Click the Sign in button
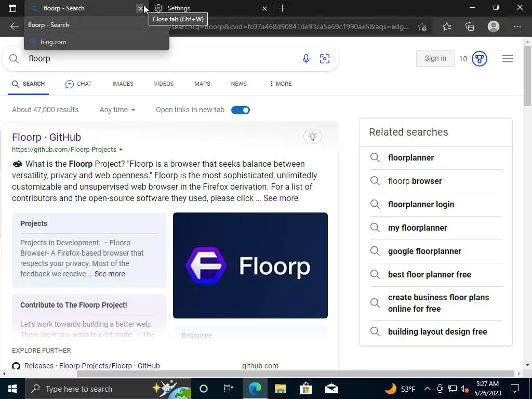Image resolution: width=532 pixels, height=399 pixels. click(435, 59)
